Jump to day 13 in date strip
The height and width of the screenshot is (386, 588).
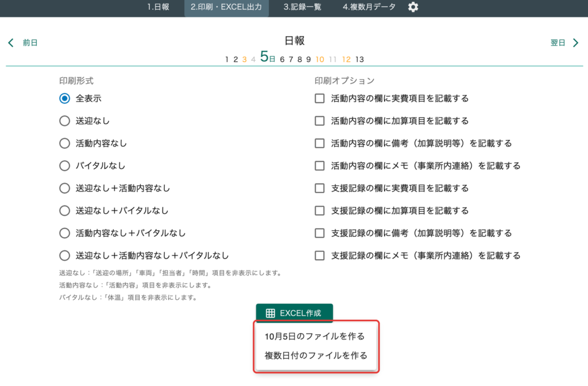tap(359, 59)
